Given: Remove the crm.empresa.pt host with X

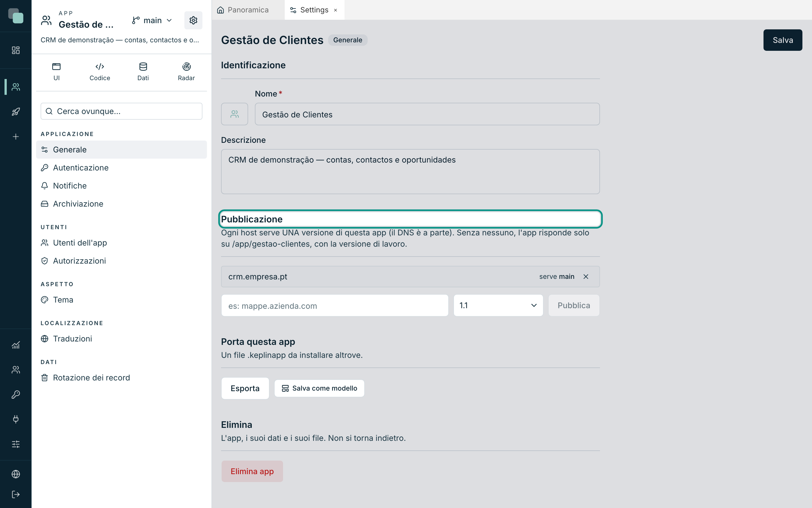Looking at the screenshot, I should coord(586,277).
